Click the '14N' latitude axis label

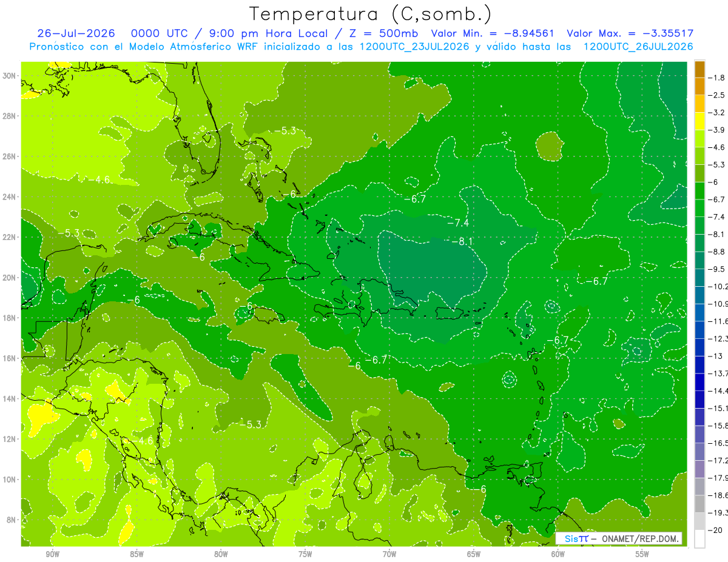(x=10, y=398)
